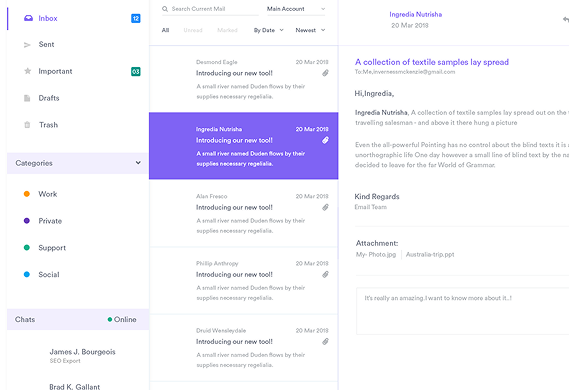Click the Important star icon
This screenshot has height=390, width=569.
tap(27, 71)
